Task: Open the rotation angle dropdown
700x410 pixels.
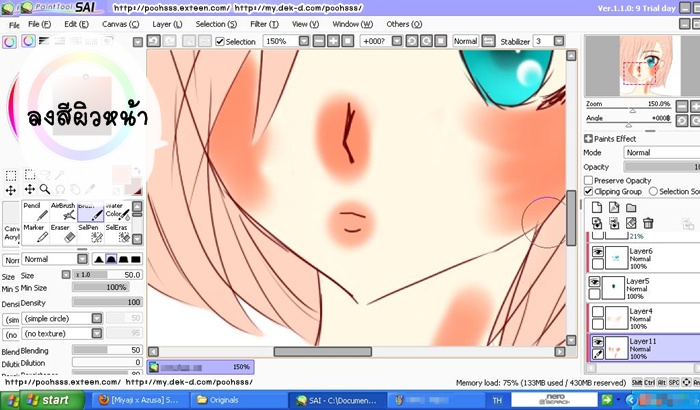Action: coord(397,41)
